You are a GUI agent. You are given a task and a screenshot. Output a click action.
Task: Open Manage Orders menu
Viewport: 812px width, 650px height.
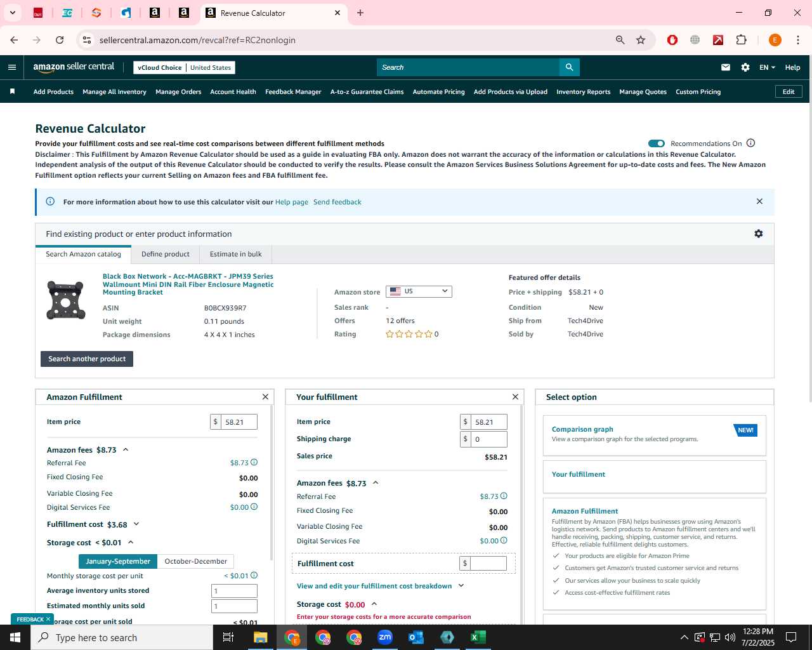pyautogui.click(x=178, y=91)
